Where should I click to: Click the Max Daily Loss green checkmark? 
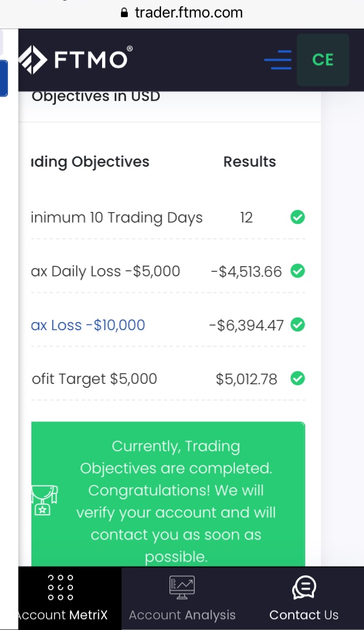[297, 271]
